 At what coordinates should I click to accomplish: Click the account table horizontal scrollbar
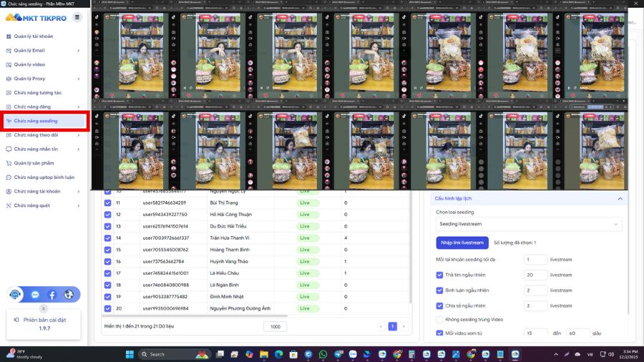[x=195, y=316]
